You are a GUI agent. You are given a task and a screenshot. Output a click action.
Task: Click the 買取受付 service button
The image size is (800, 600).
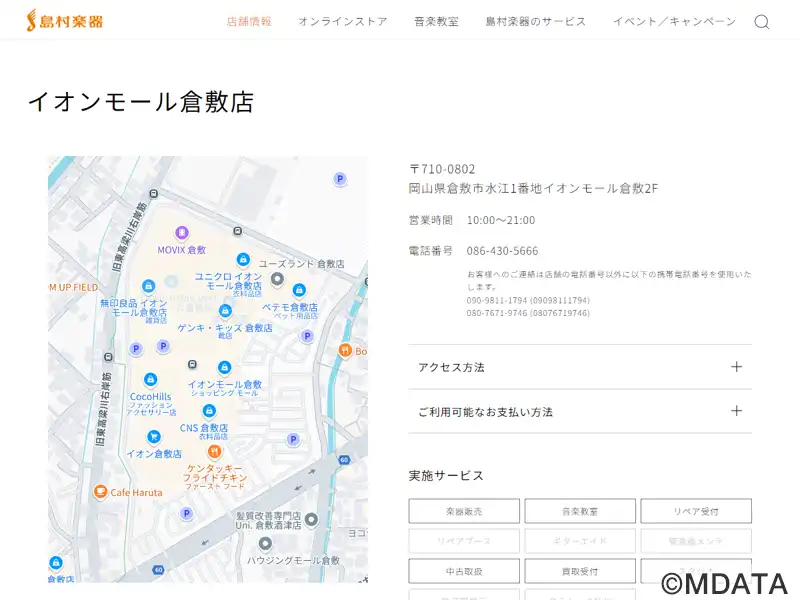pyautogui.click(x=580, y=571)
